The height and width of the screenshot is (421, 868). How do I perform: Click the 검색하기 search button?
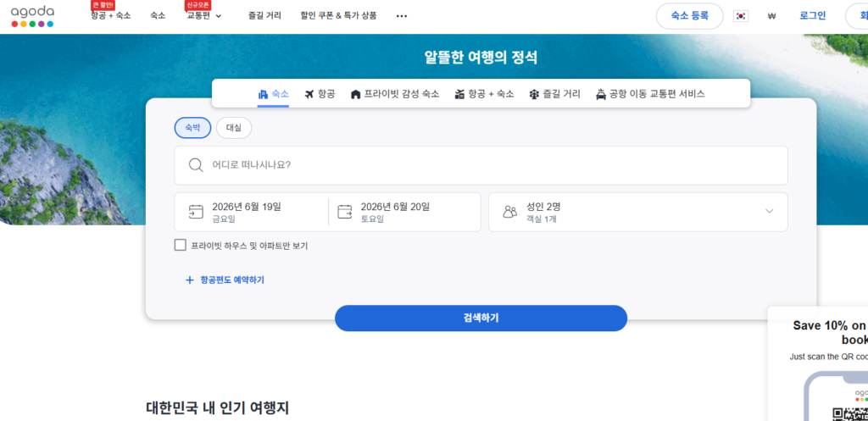481,319
